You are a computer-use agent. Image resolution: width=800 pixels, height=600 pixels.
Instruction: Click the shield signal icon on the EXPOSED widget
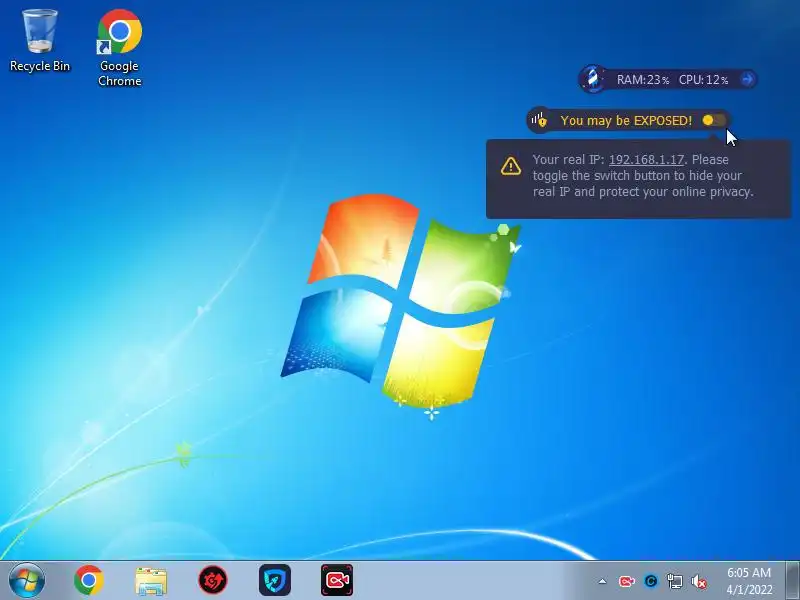(x=539, y=120)
